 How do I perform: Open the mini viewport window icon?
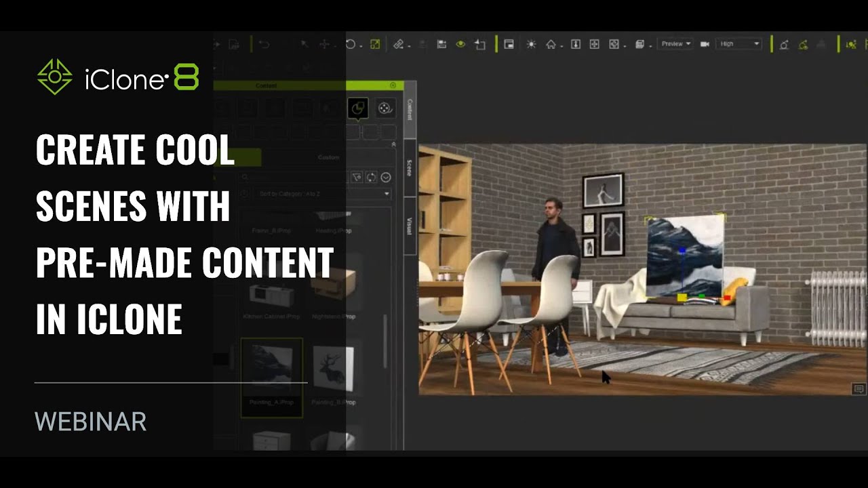pyautogui.click(x=509, y=44)
